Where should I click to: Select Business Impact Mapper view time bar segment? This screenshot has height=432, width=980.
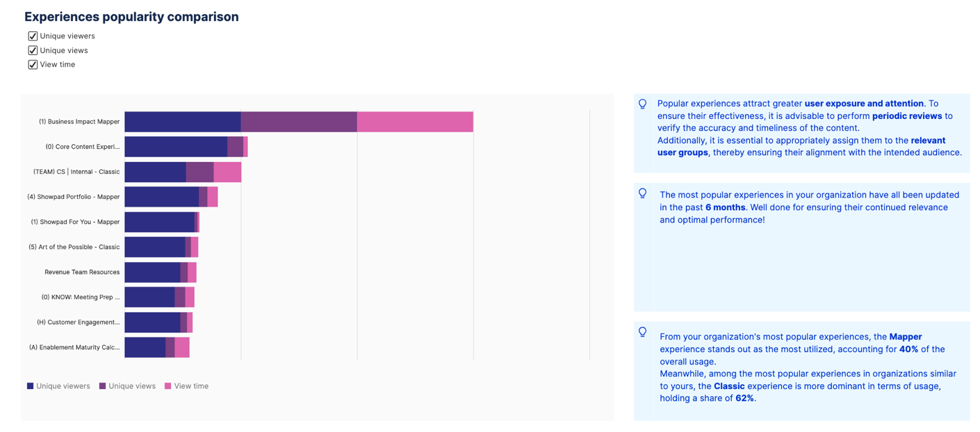tap(415, 122)
